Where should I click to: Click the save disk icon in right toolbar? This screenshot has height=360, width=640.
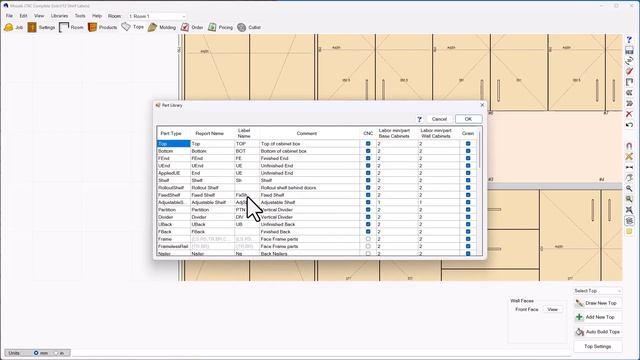[x=629, y=51]
